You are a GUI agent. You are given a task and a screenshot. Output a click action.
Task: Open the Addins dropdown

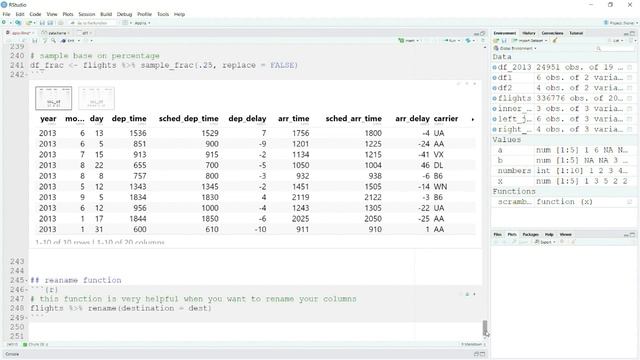[142, 23]
